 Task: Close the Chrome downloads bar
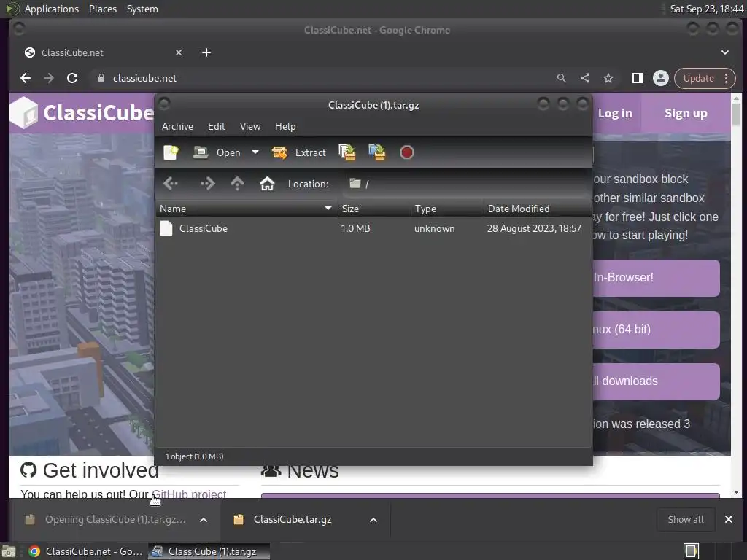click(729, 519)
